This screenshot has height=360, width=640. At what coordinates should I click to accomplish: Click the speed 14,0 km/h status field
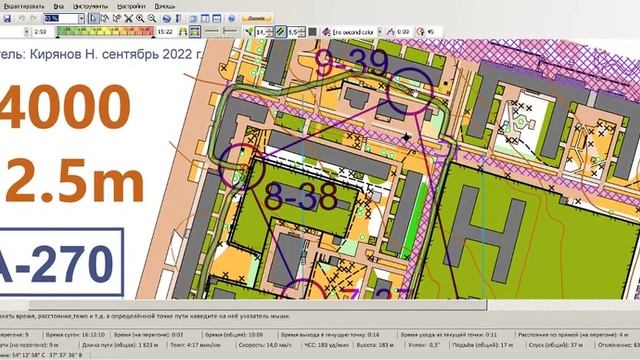[265, 345]
